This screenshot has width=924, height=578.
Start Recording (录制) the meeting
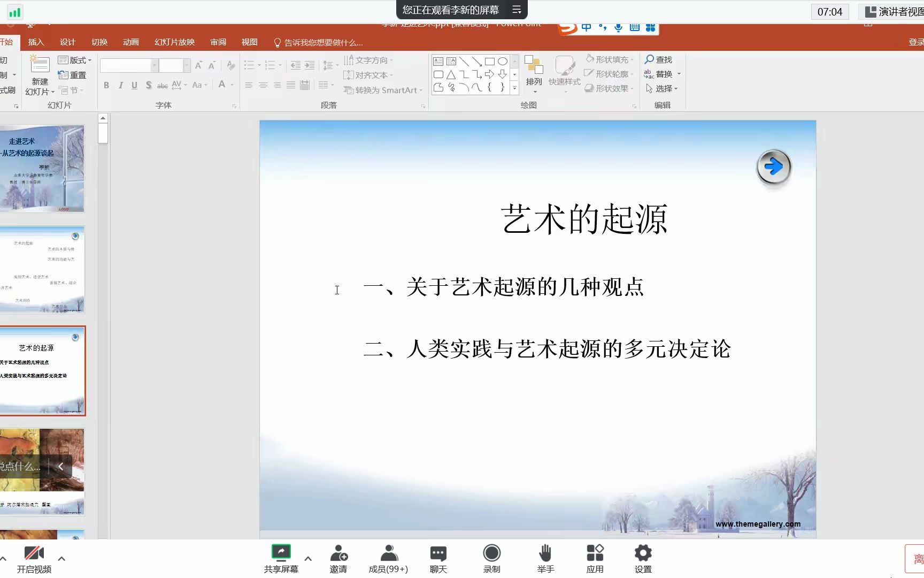click(492, 559)
